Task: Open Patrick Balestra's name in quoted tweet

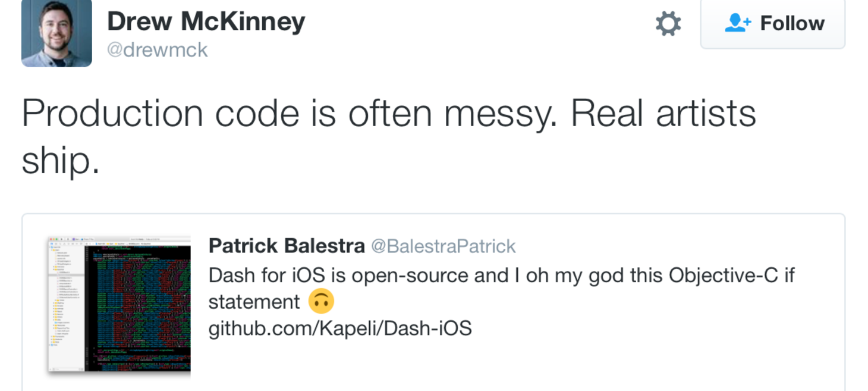Action: coord(287,245)
